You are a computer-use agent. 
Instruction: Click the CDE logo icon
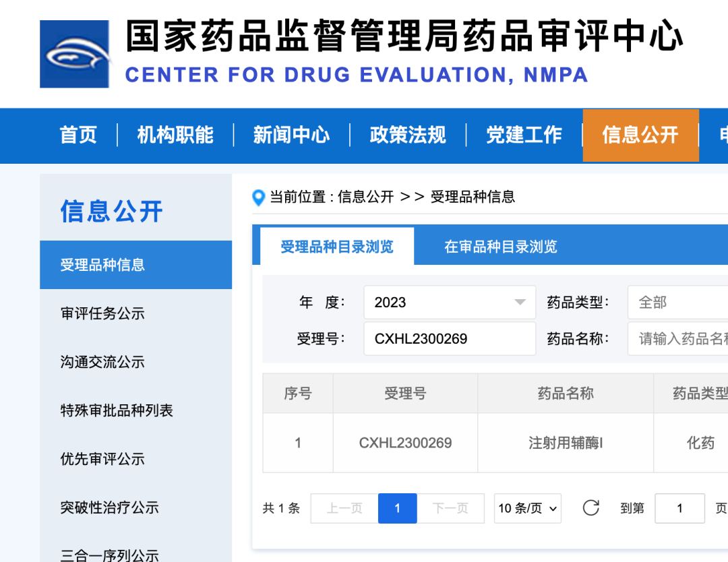click(x=74, y=53)
